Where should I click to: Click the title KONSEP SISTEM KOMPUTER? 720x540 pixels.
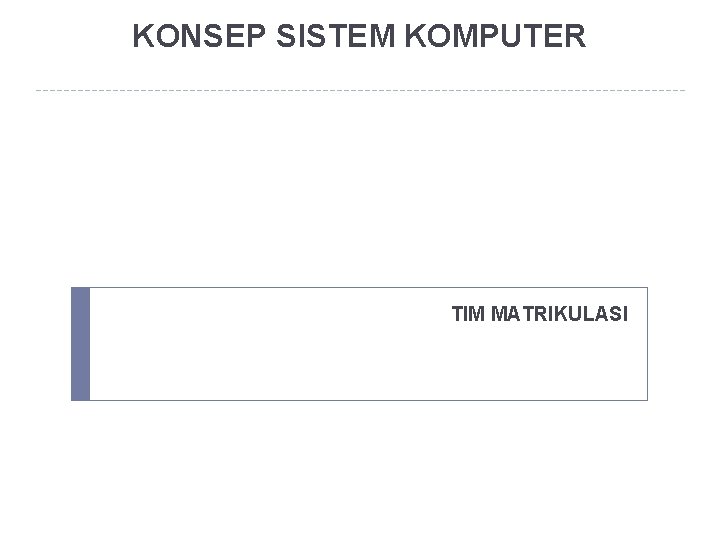359,38
